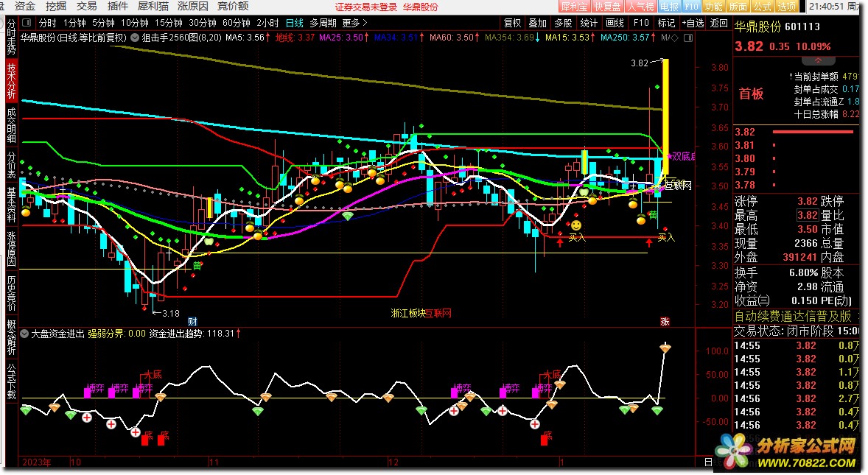Open the 挖掘 menu
This screenshot has width=868, height=475.
tap(56, 6)
